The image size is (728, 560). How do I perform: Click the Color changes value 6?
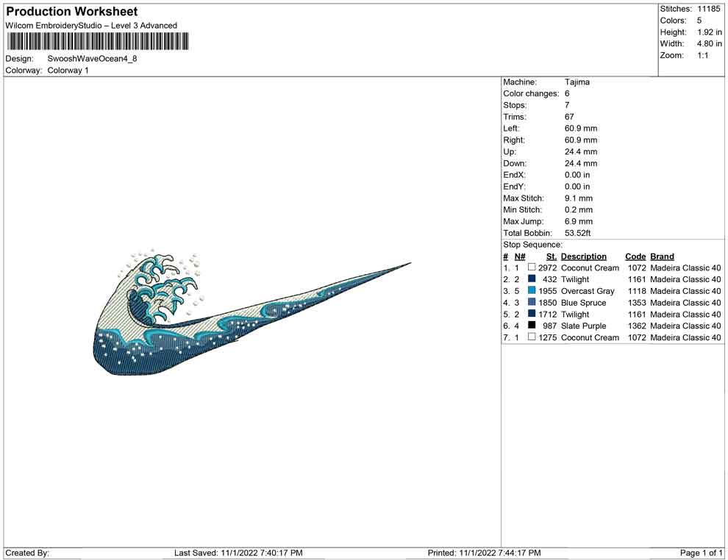[567, 94]
